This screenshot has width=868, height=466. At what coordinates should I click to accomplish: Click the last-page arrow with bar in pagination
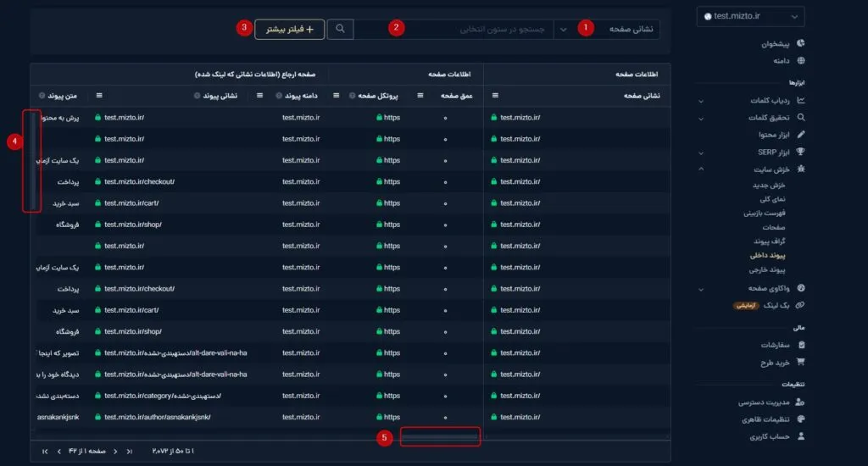point(45,452)
